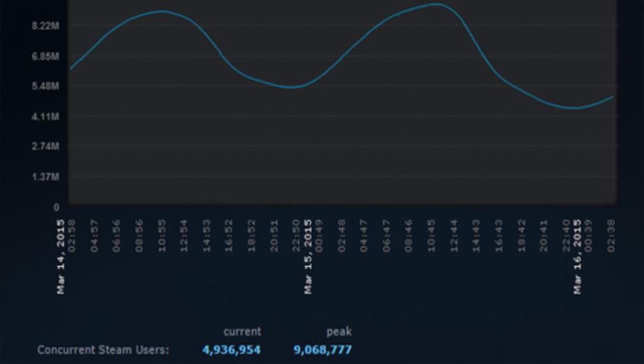The height and width of the screenshot is (364, 644).
Task: Click the 10:55 time label
Action: pyautogui.click(x=162, y=236)
